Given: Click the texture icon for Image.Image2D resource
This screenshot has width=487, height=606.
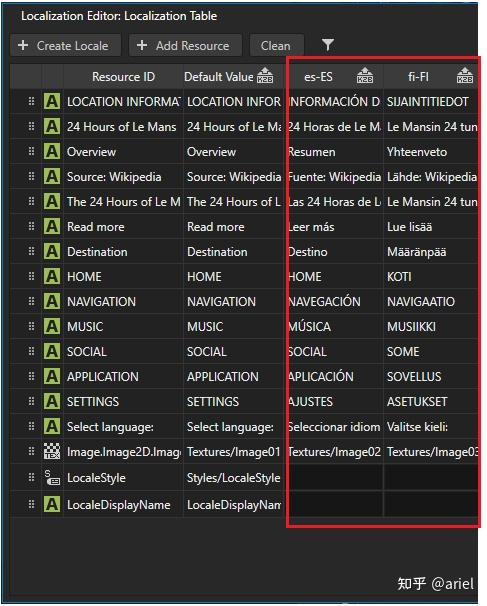Looking at the screenshot, I should click(x=52, y=451).
